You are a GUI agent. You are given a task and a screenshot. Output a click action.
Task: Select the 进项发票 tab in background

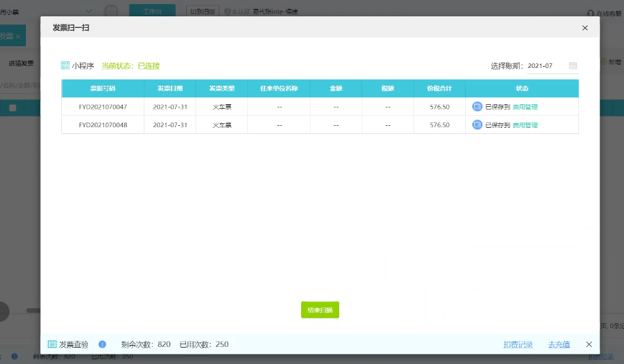click(21, 63)
